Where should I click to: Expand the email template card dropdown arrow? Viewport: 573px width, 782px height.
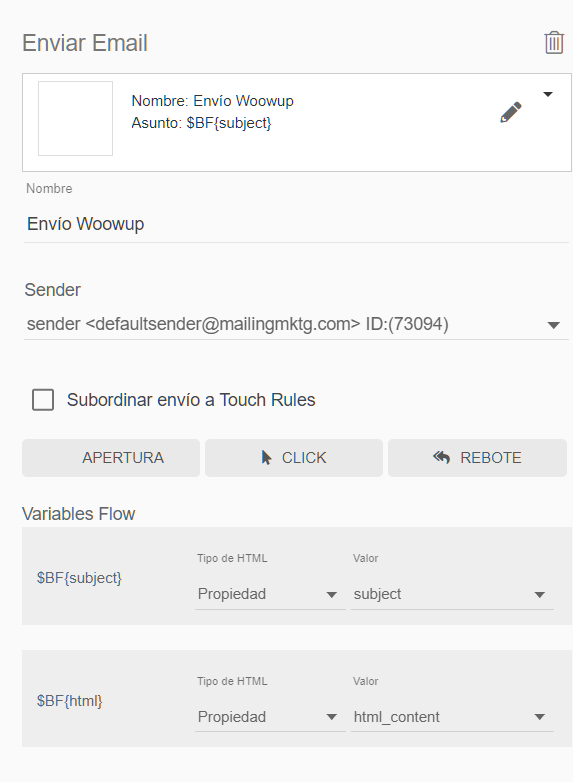point(548,94)
